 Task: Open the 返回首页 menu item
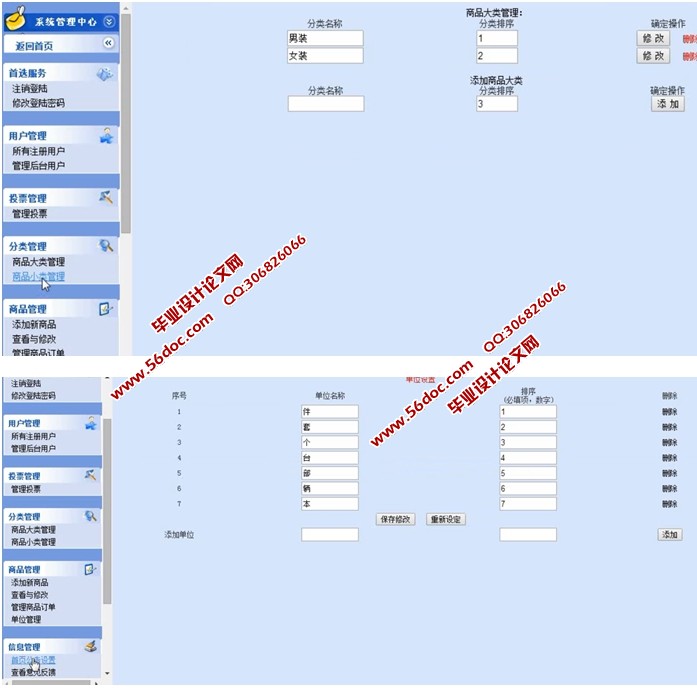point(35,46)
